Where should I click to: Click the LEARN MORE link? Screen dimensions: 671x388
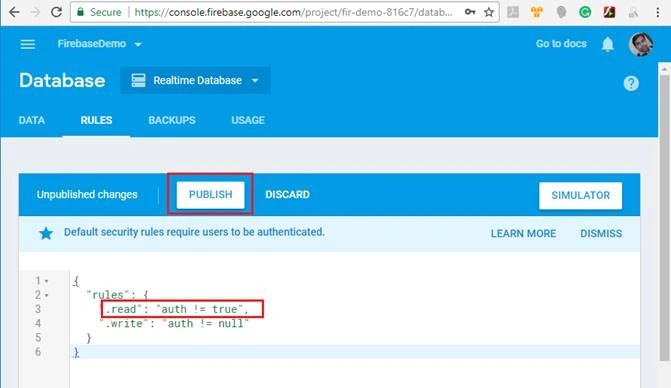[523, 234]
